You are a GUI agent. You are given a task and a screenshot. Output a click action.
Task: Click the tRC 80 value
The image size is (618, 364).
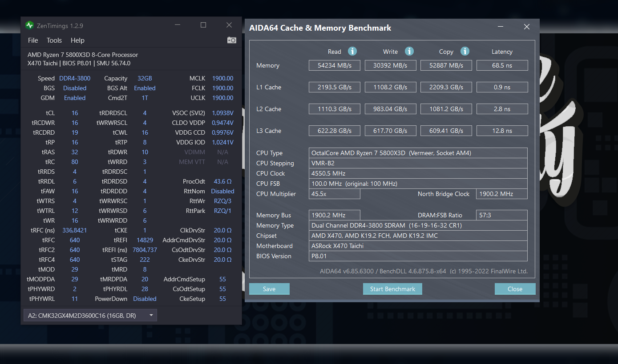(75, 162)
